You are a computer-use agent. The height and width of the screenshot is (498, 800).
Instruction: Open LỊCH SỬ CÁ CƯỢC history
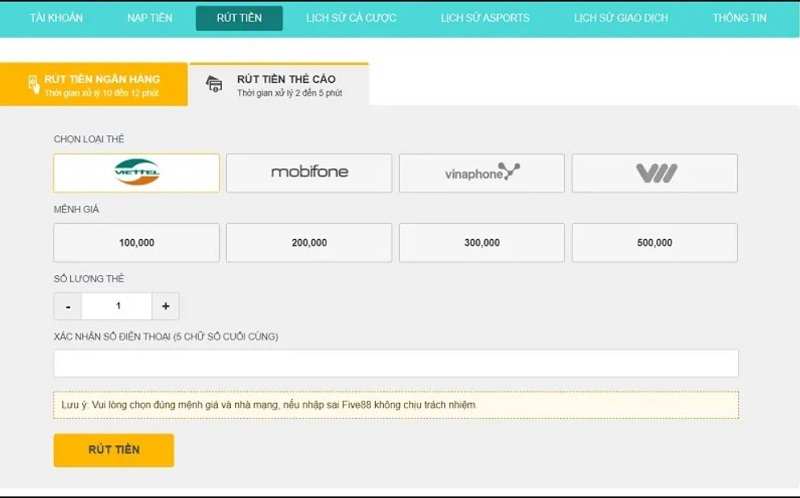(351, 18)
